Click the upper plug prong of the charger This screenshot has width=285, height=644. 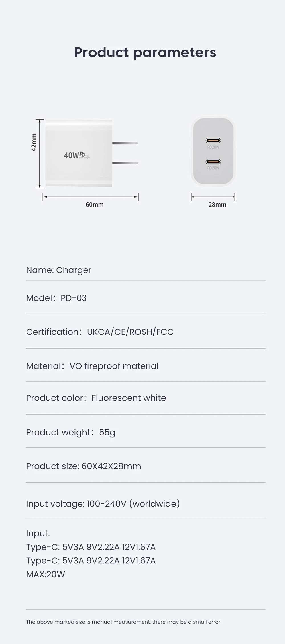click(x=125, y=143)
